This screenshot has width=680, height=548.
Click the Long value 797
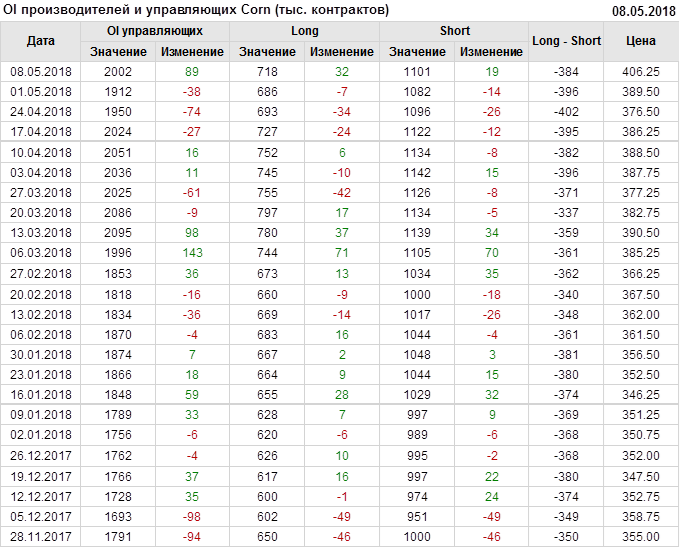(267, 213)
